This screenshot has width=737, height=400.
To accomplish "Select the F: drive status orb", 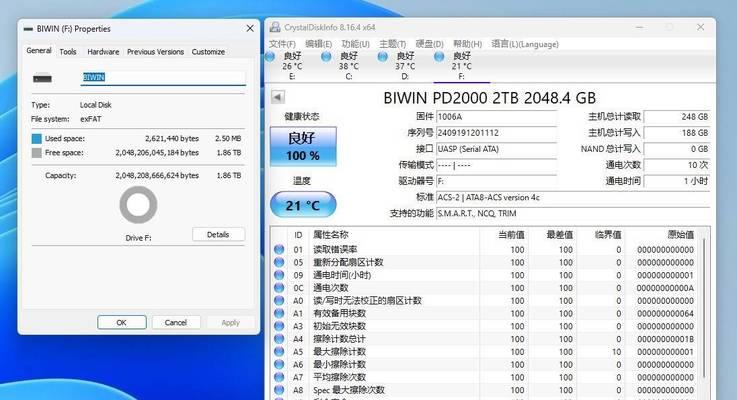I will [x=439, y=57].
